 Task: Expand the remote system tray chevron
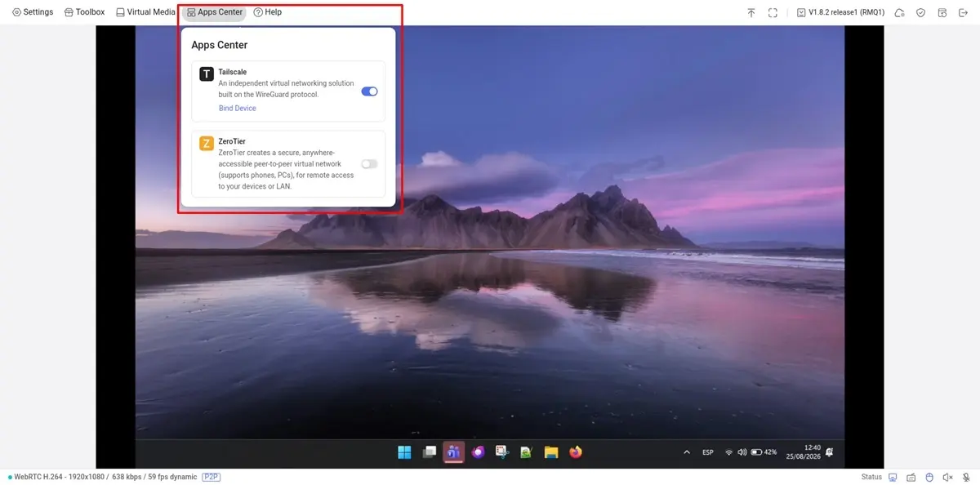[687, 452]
